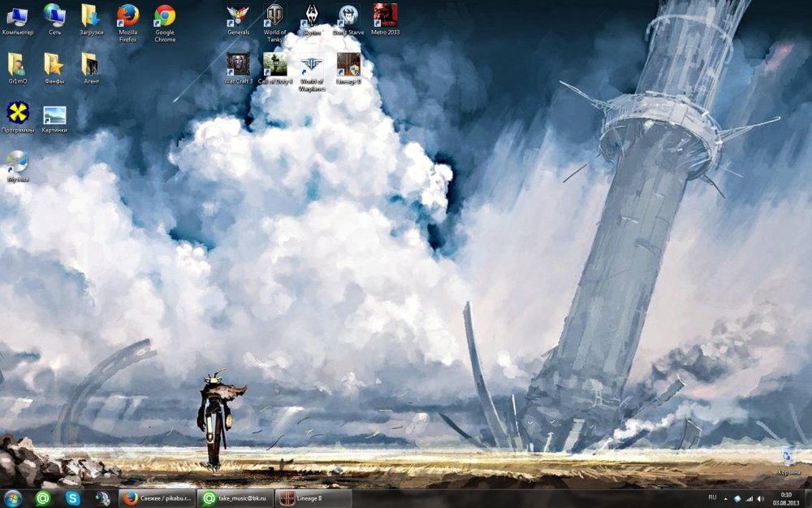
Task: Select the Mozilla Firefox desktop shortcut
Action: pos(128,24)
